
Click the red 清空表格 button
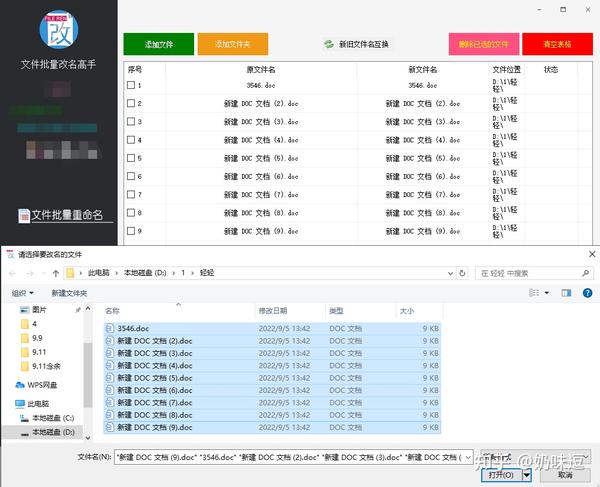tap(557, 44)
